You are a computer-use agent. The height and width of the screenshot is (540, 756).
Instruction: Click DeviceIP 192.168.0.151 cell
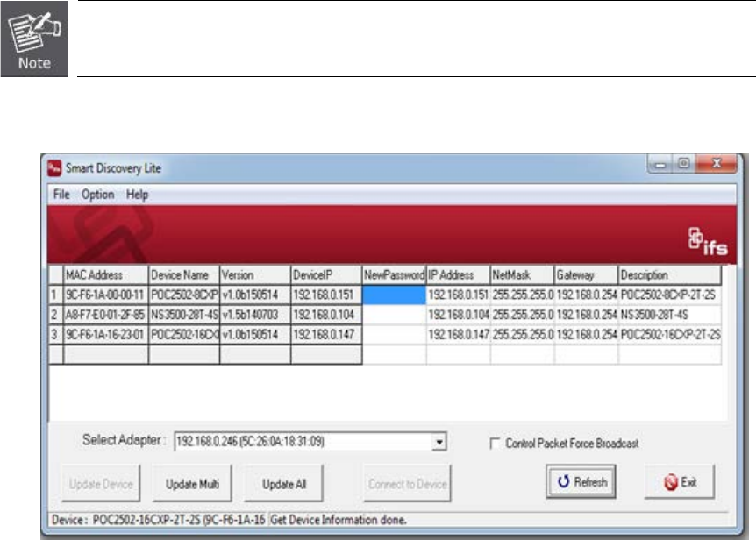(x=326, y=295)
